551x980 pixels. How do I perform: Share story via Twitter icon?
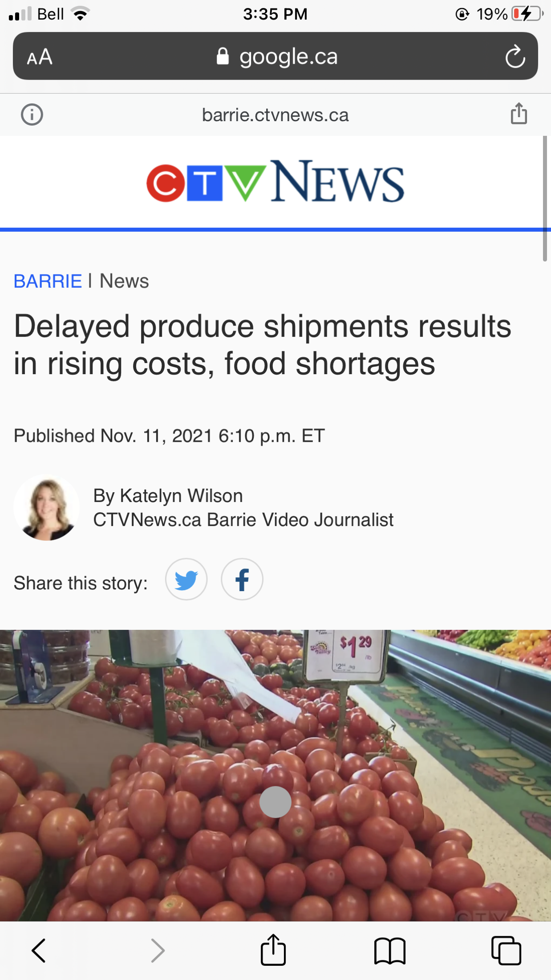(x=186, y=579)
